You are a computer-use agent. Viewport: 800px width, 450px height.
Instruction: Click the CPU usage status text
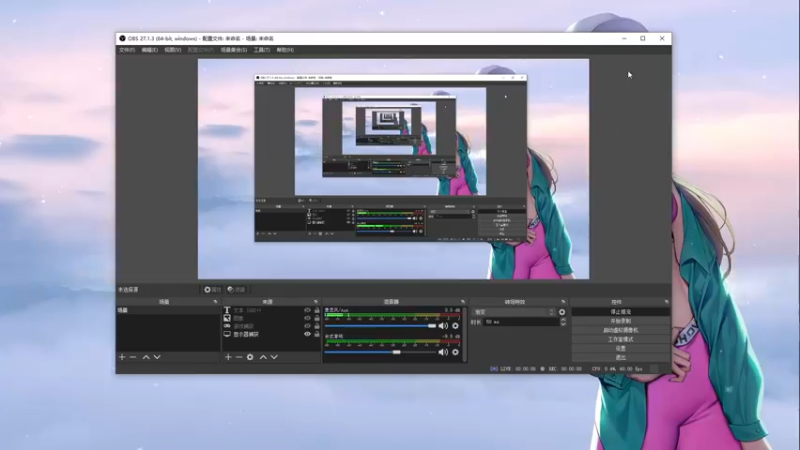(617, 368)
